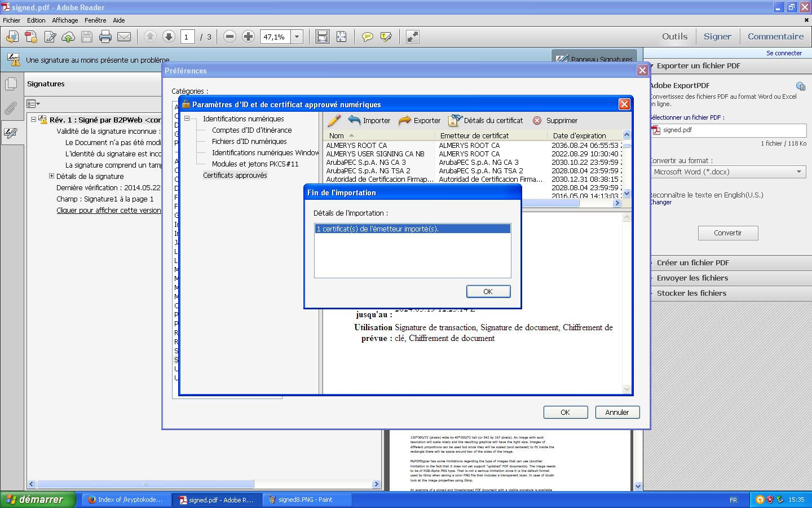Switch to the Commentaire pane tab
The height and width of the screenshot is (508, 812).
pos(775,37)
